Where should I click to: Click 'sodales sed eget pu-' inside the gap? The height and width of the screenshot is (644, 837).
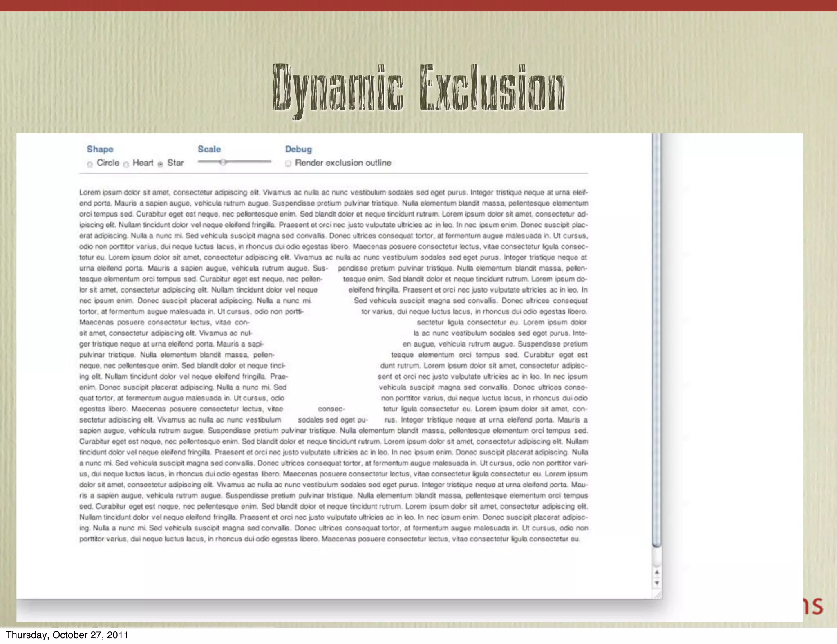pos(333,420)
